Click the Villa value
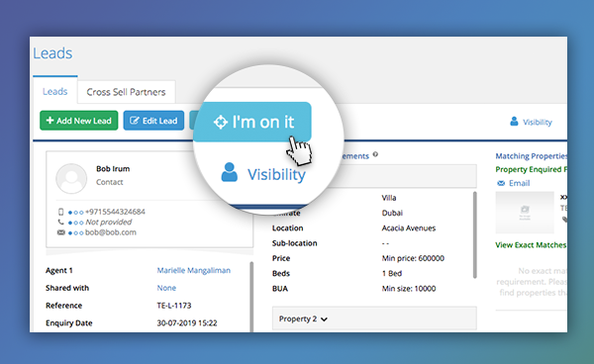Screen dimensions: 594x364 pyautogui.click(x=389, y=198)
